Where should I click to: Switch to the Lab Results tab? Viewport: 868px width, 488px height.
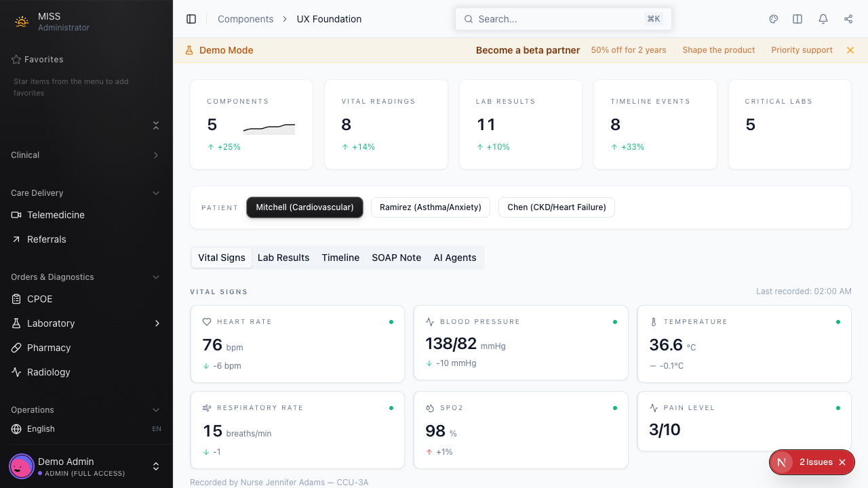pyautogui.click(x=283, y=258)
